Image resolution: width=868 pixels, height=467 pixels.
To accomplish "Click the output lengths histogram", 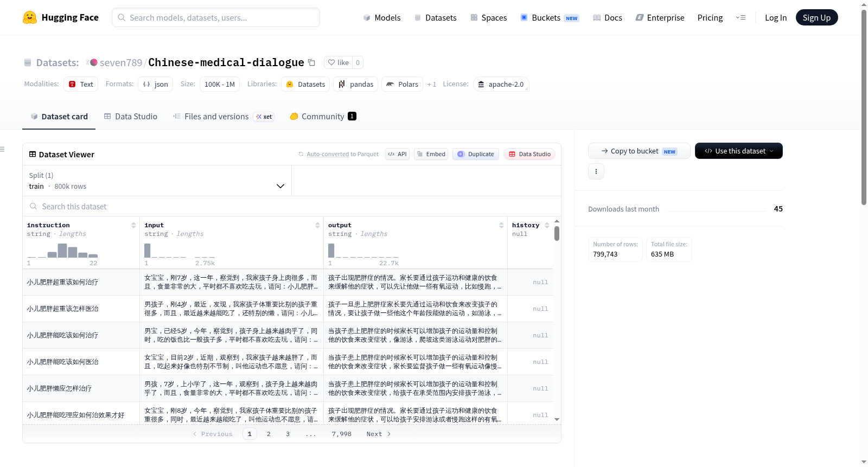I will pos(363,251).
